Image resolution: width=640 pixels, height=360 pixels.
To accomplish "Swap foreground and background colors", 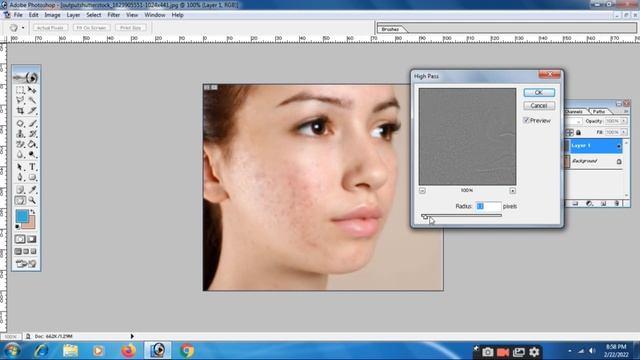I will (33, 212).
